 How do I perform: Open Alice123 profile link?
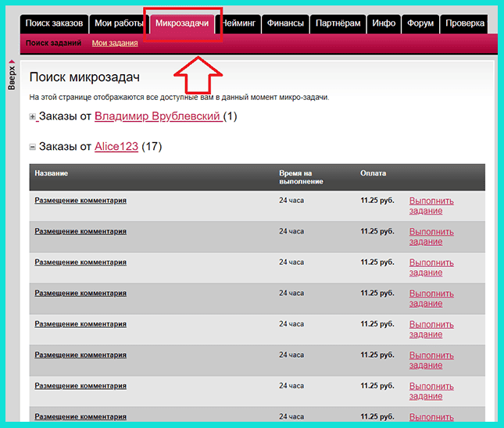tap(116, 147)
